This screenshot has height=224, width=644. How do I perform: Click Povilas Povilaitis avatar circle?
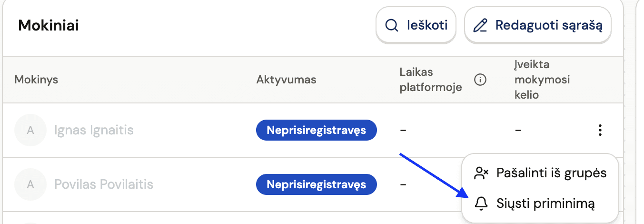coord(30,184)
